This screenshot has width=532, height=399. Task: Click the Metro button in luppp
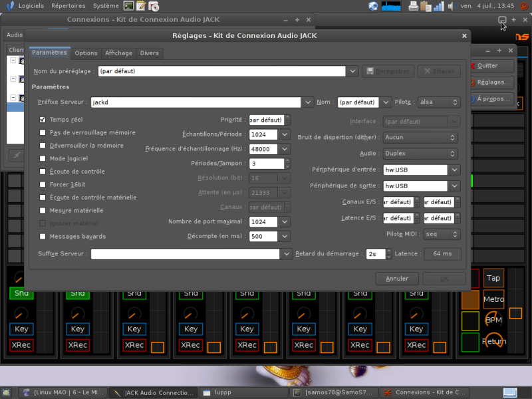coord(493,299)
